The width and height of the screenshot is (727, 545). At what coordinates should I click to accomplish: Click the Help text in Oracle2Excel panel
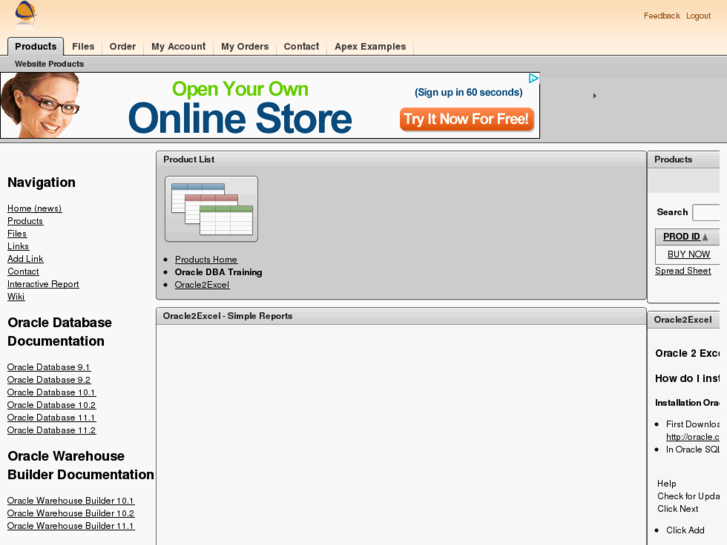tap(666, 483)
